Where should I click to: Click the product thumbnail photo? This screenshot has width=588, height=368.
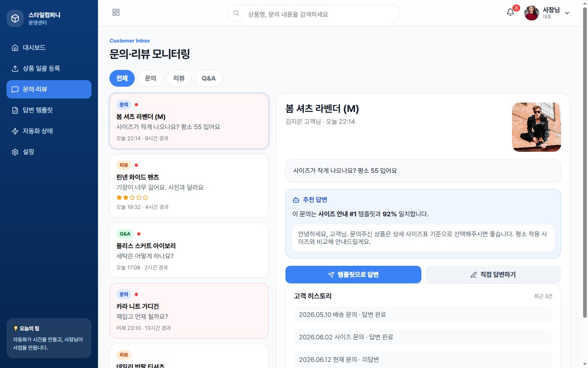(537, 127)
